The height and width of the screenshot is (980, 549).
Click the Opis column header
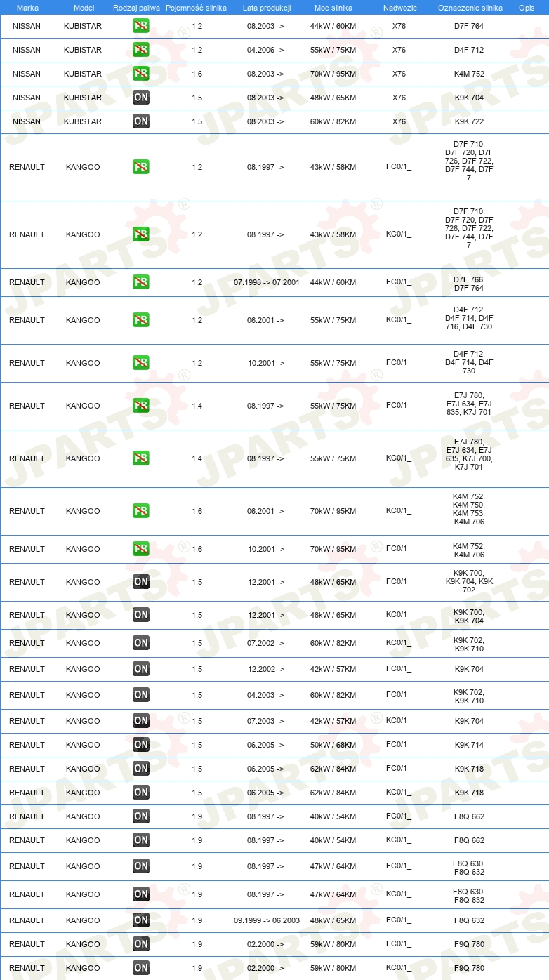tap(527, 8)
